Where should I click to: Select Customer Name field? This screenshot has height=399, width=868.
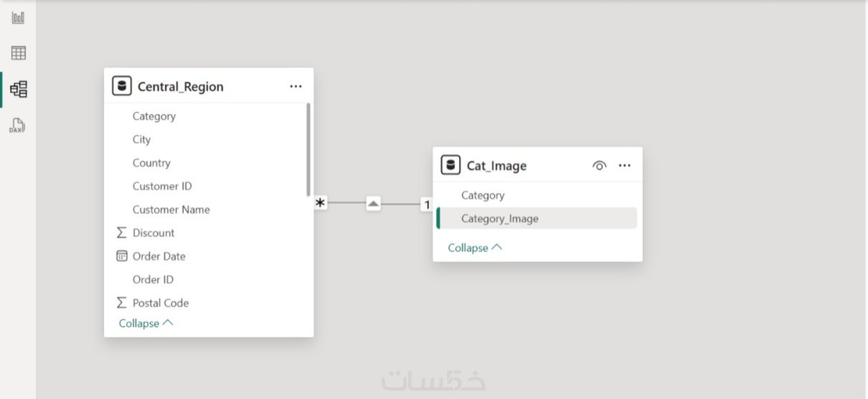click(171, 210)
